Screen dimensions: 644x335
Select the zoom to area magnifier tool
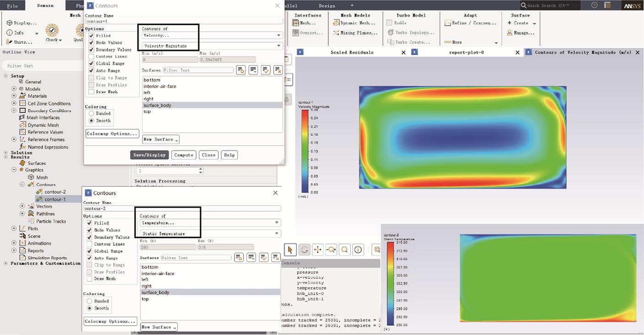[x=345, y=250]
